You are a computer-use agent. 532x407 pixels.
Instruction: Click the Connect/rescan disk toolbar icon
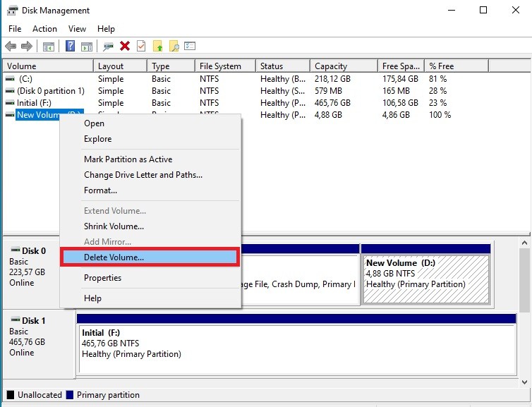[x=108, y=47]
